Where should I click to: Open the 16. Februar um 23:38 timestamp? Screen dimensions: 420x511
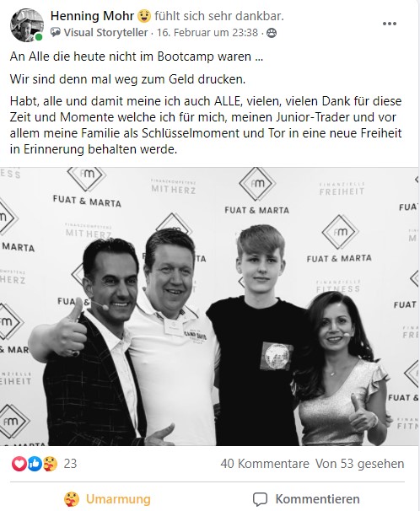pos(207,33)
